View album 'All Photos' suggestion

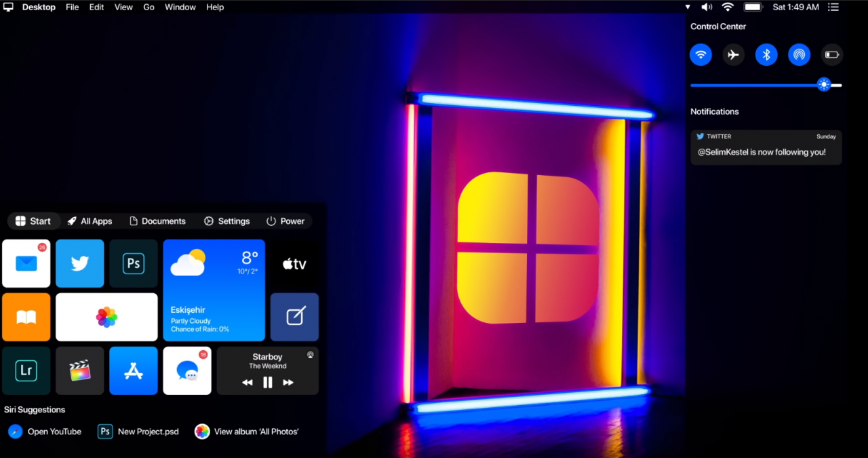point(247,432)
